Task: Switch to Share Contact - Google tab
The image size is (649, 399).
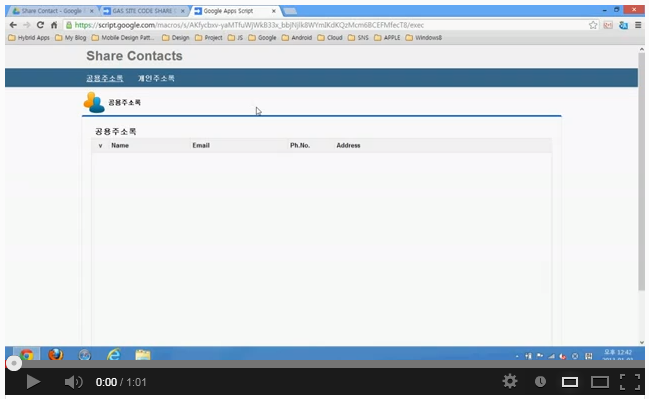Action: click(x=52, y=11)
